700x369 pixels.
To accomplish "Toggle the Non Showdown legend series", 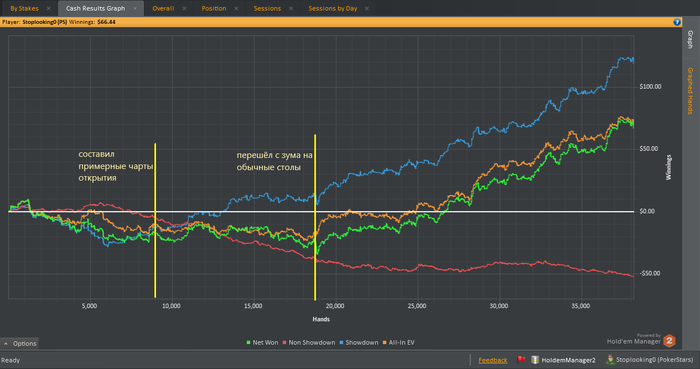I will tap(308, 343).
